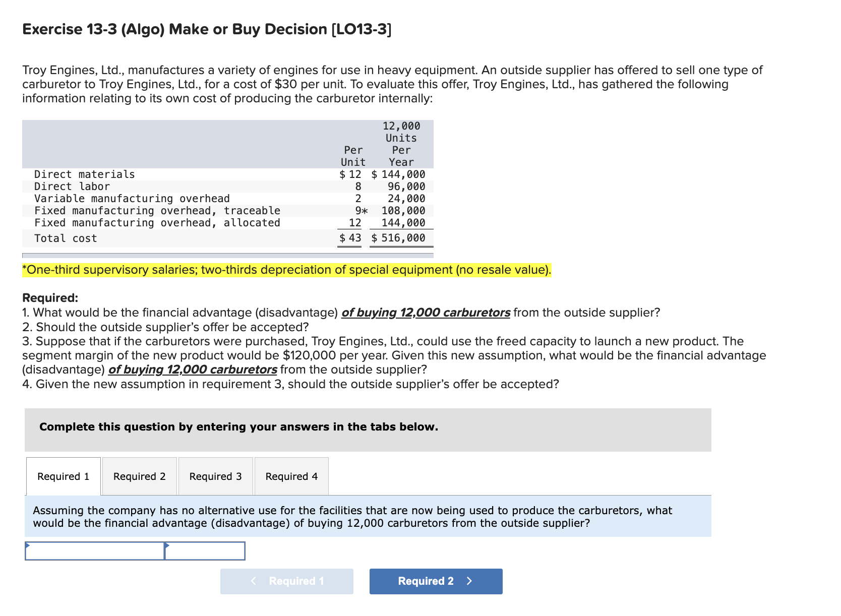
Task: Click the Total cost row in the table
Action: [65, 238]
